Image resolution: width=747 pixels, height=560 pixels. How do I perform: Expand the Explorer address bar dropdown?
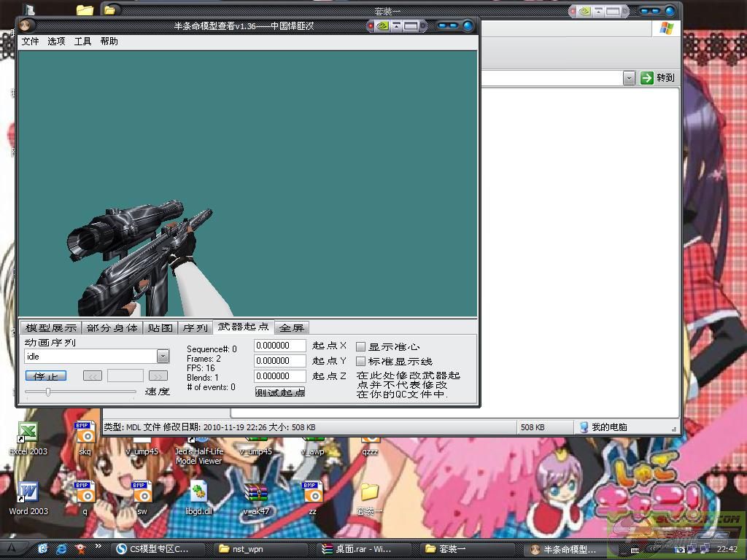point(629,78)
